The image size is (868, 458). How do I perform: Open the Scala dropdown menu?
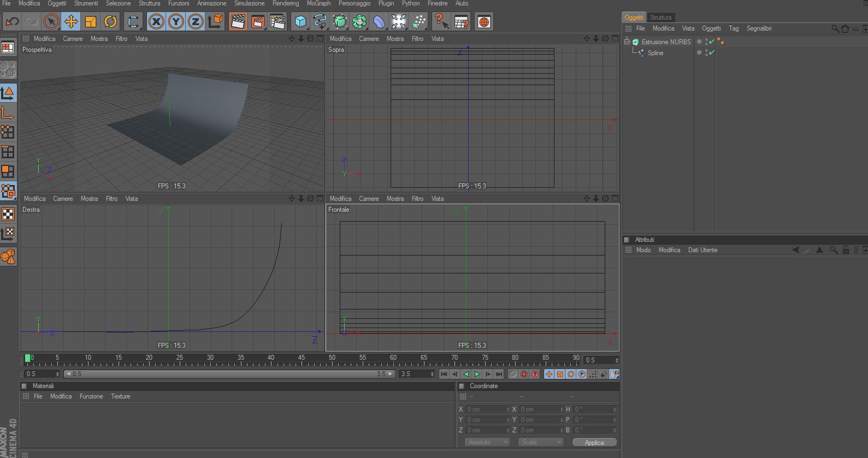coord(540,442)
